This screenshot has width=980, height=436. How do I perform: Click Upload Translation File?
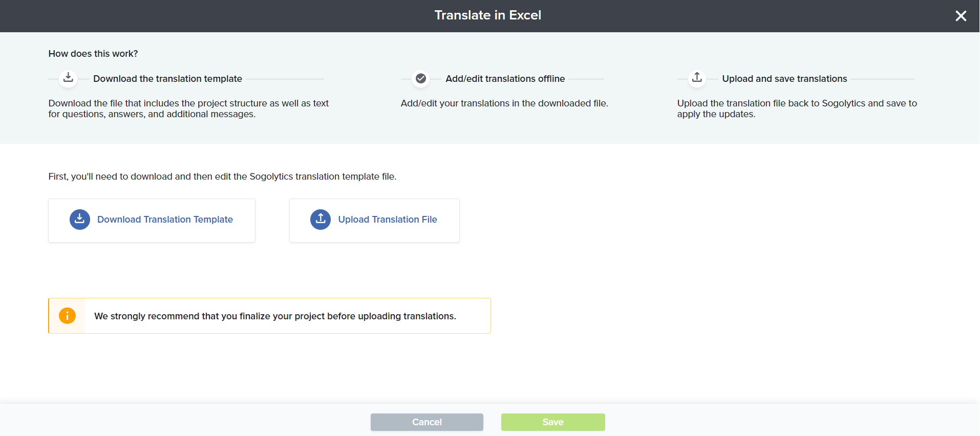pos(388,219)
